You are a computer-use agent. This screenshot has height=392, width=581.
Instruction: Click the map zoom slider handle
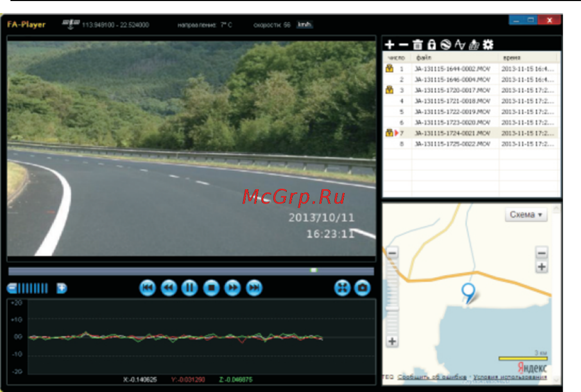click(x=392, y=308)
